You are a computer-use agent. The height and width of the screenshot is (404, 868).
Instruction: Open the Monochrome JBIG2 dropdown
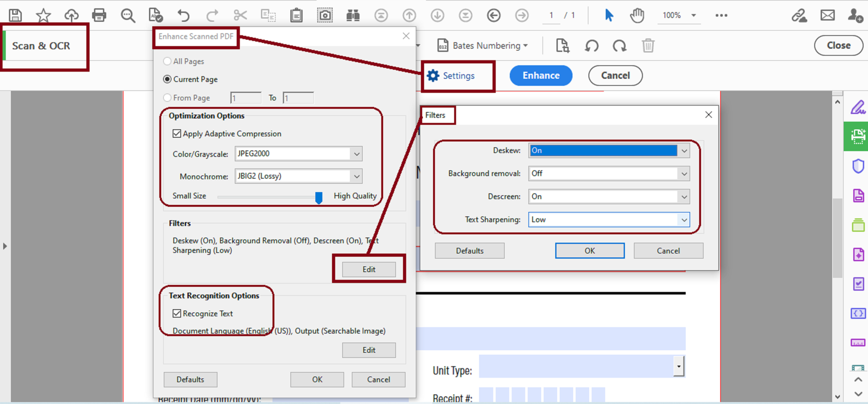tap(299, 176)
